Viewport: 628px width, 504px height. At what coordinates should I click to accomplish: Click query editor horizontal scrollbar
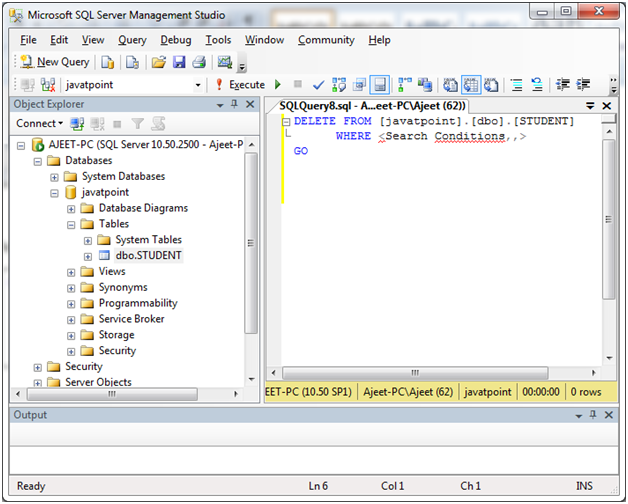[x=415, y=373]
